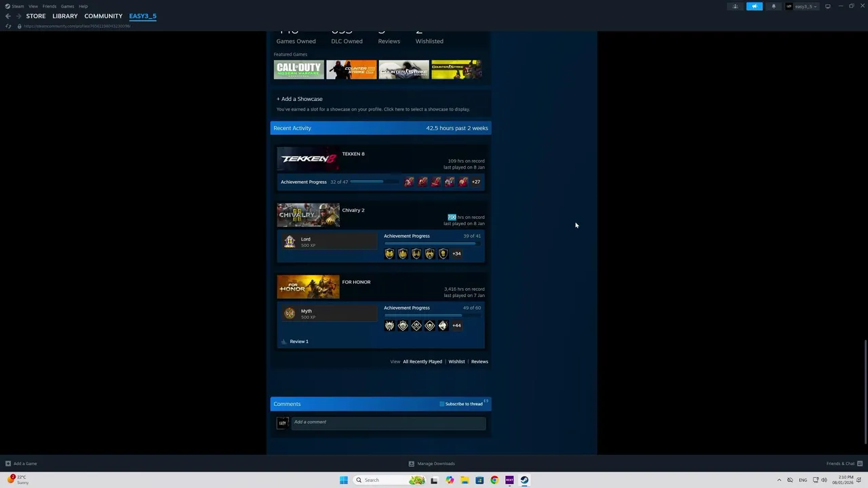This screenshot has height=488, width=868.
Task: Switch to the LIBRARY tab
Action: click(65, 16)
